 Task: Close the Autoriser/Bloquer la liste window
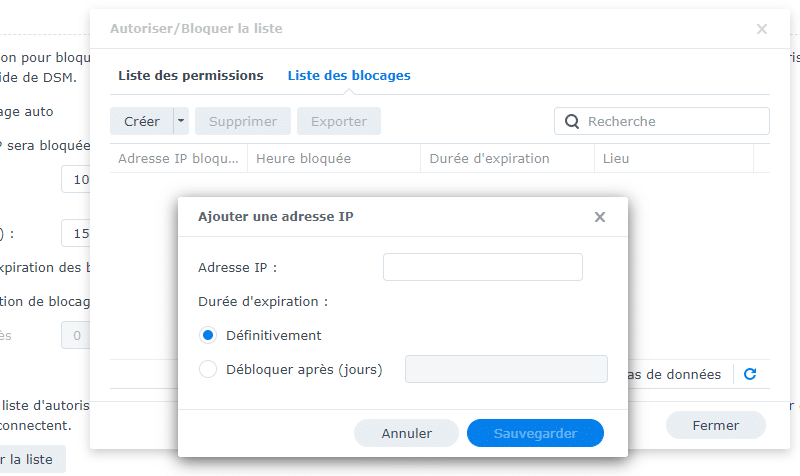pyautogui.click(x=762, y=29)
